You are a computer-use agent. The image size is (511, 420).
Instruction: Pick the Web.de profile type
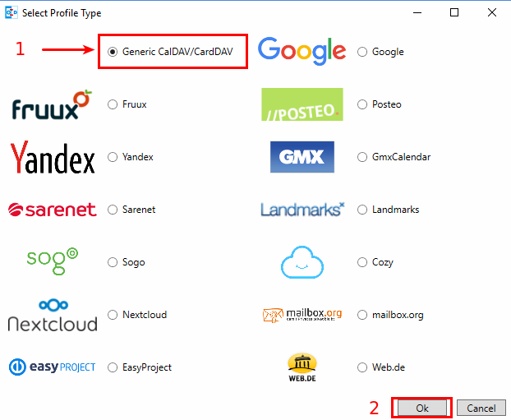pos(362,367)
